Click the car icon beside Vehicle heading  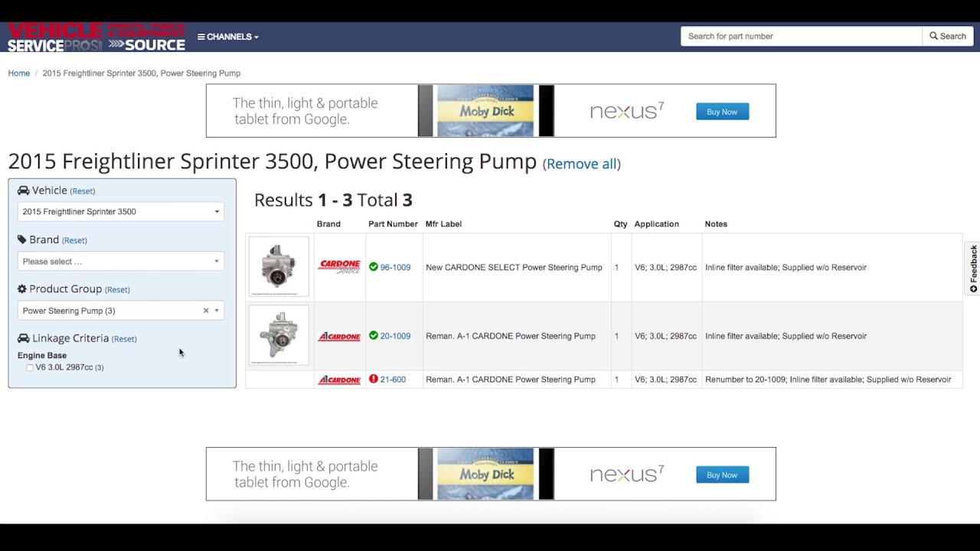click(23, 191)
